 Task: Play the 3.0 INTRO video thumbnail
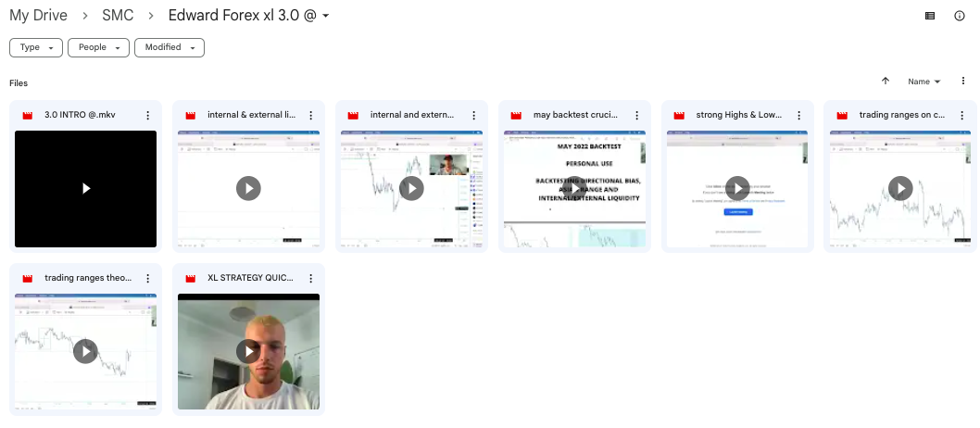(86, 188)
